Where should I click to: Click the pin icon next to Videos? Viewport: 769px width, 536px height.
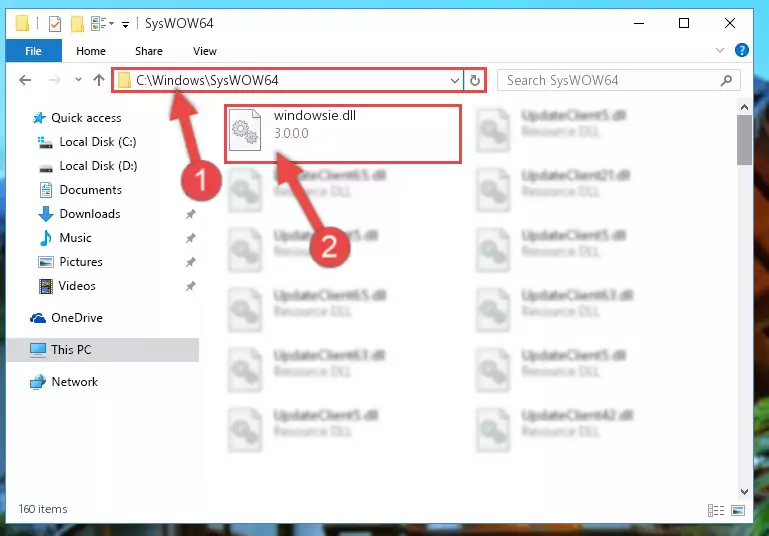coord(190,286)
